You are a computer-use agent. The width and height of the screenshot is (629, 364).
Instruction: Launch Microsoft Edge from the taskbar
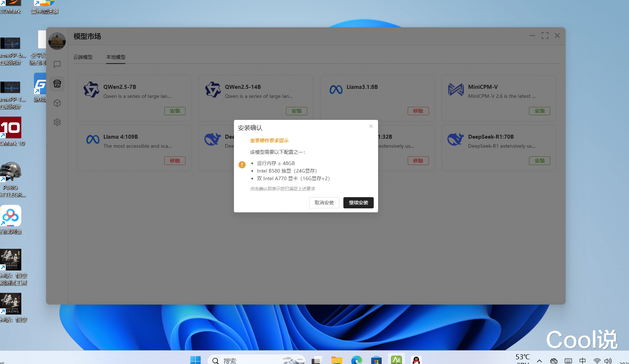pyautogui.click(x=357, y=360)
